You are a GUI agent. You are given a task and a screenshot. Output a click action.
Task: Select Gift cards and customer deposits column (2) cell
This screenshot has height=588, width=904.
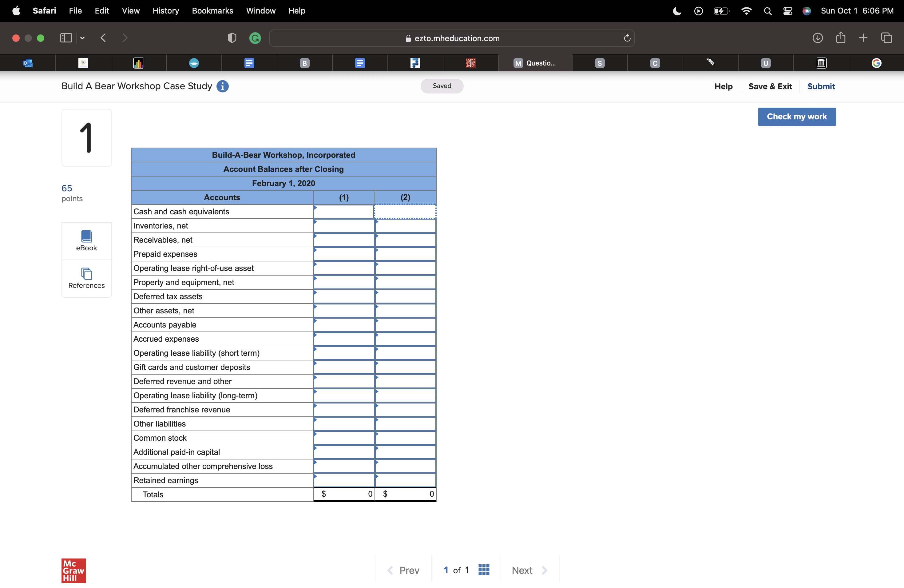coord(405,367)
